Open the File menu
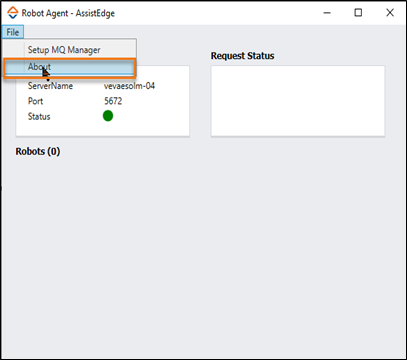Screen dimensions: 407x360 13,32
